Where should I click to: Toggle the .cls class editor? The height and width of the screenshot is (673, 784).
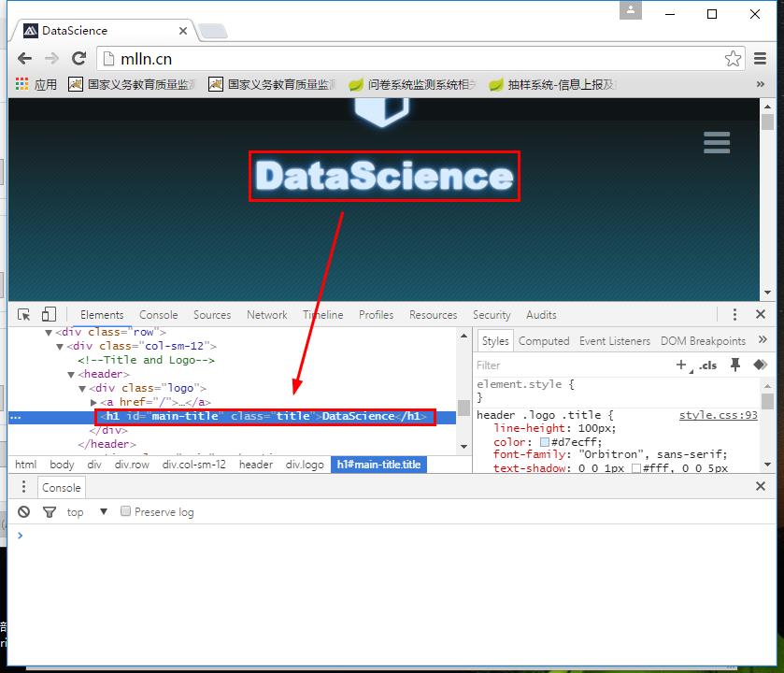click(707, 365)
